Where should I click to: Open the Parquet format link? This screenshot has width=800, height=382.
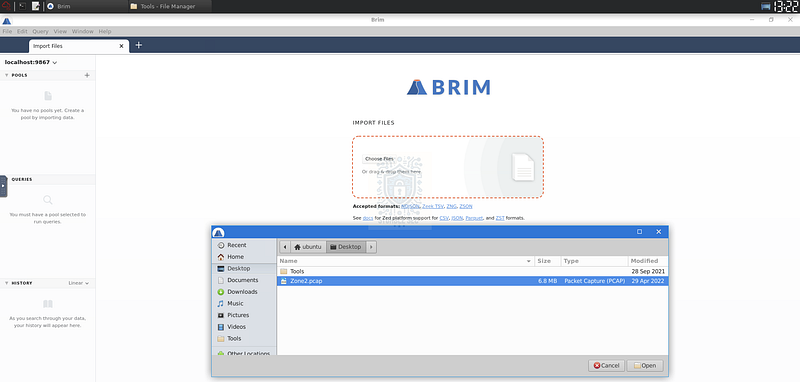pos(474,218)
